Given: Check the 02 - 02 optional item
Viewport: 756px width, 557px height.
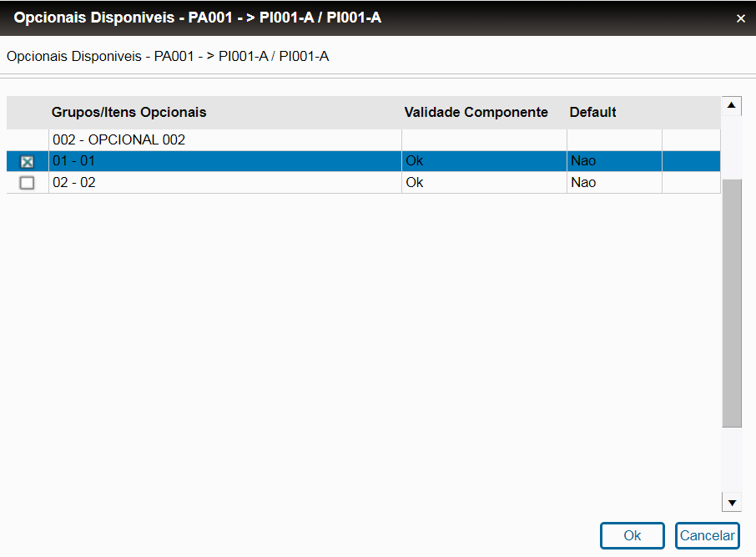Looking at the screenshot, I should [x=27, y=183].
